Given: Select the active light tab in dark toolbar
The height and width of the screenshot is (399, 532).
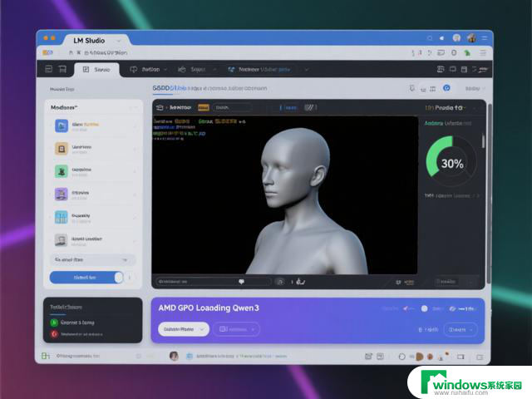Looking at the screenshot, I should coord(96,70).
